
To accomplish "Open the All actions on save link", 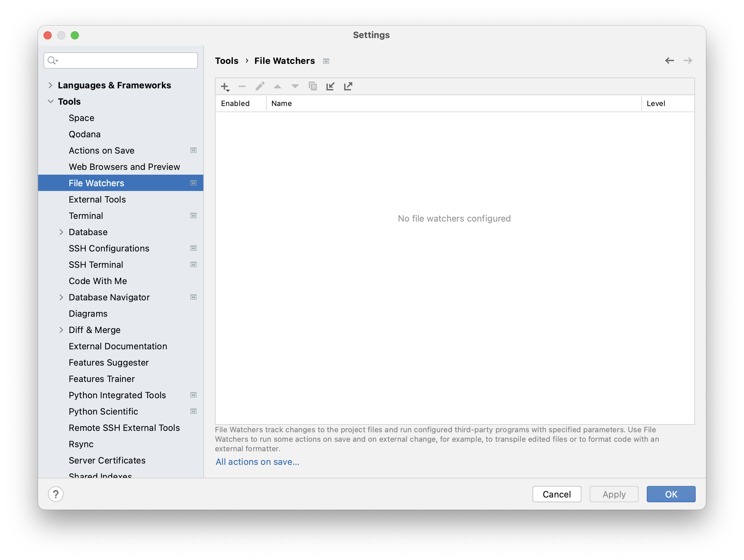I will pos(257,462).
